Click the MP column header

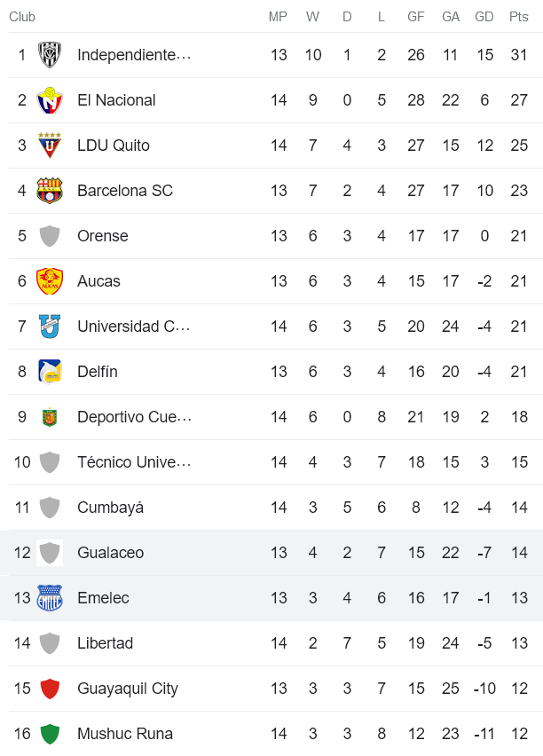[279, 17]
